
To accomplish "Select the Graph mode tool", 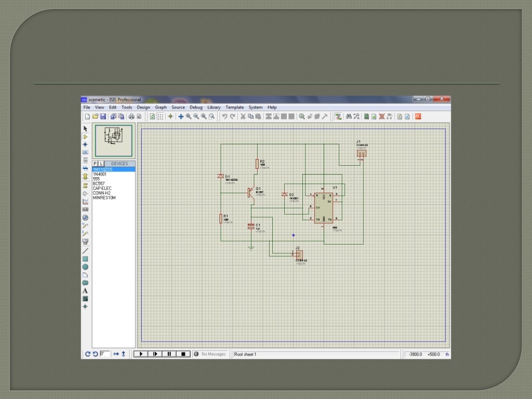I will tap(85, 202).
